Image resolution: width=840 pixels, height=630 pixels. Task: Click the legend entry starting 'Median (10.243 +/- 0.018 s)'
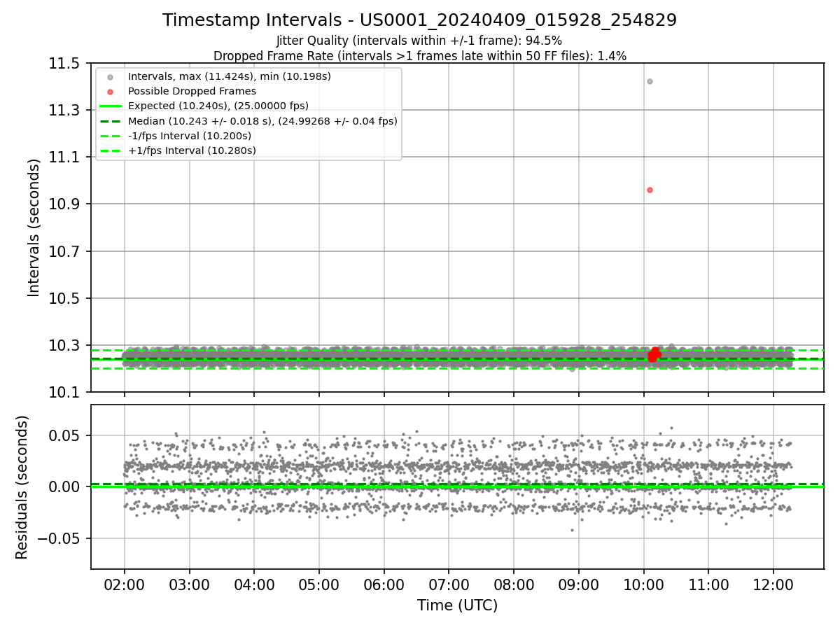point(262,121)
